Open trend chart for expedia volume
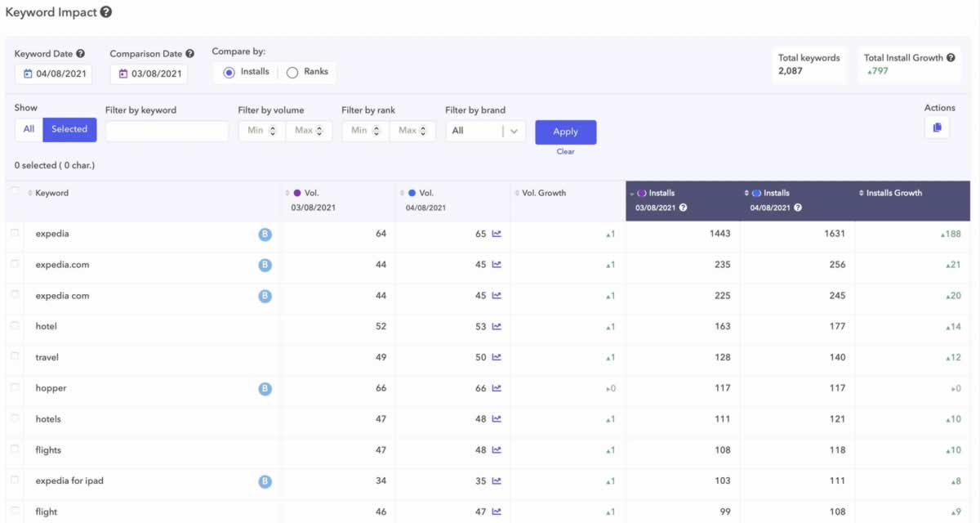 pyautogui.click(x=497, y=234)
